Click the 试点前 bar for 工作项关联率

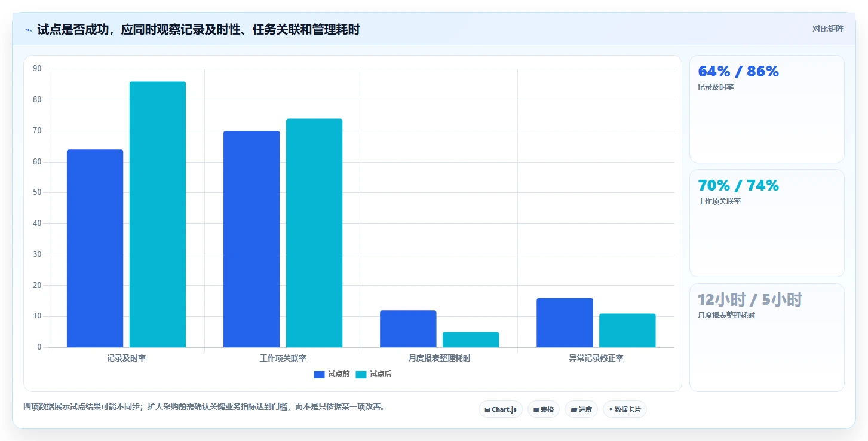coord(251,239)
